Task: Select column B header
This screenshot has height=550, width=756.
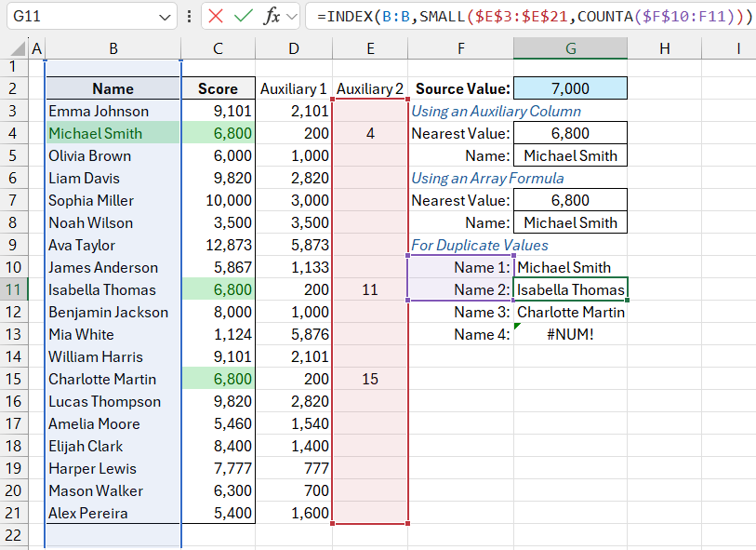Action: pos(112,47)
